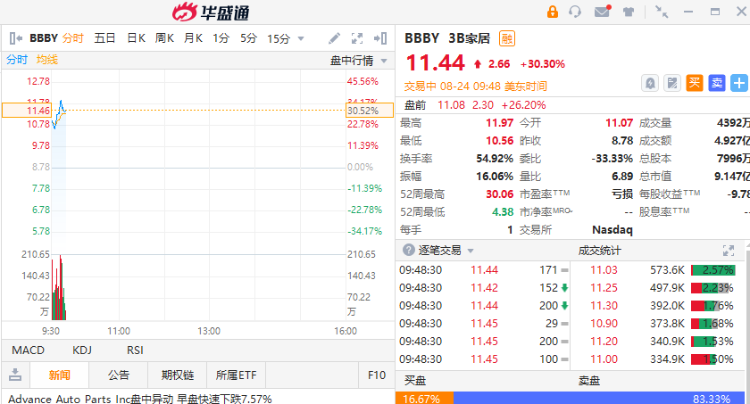This screenshot has width=750, height=404.
Task: Open the messages envelope icon
Action: pyautogui.click(x=602, y=11)
